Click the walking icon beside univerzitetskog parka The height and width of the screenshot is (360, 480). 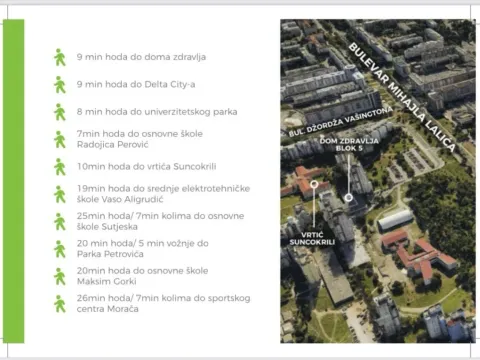pyautogui.click(x=60, y=112)
